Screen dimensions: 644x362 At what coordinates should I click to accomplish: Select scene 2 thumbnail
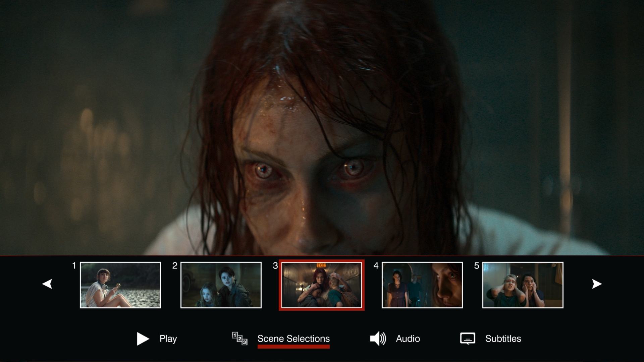click(x=221, y=285)
